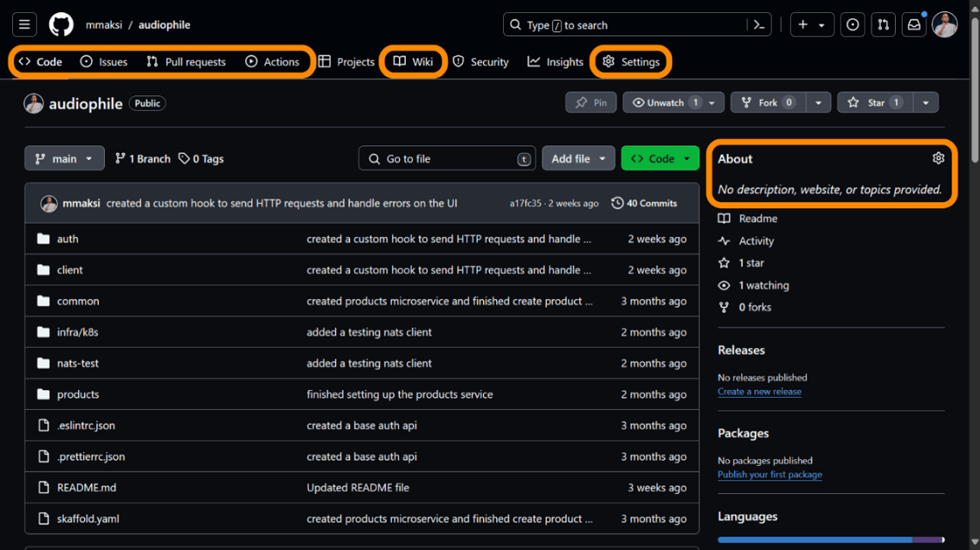Screen dimensions: 980x550
Task: Click the About section settings gear
Action: 937,157
